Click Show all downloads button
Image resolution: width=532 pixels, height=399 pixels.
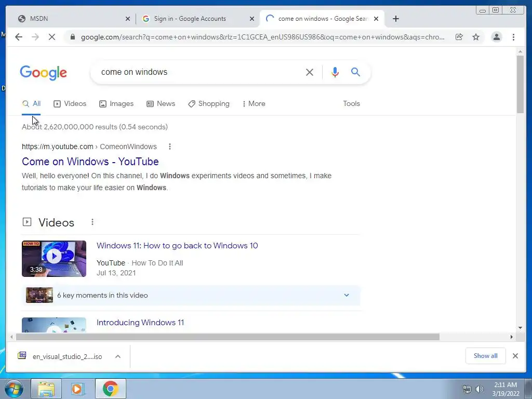486,356
